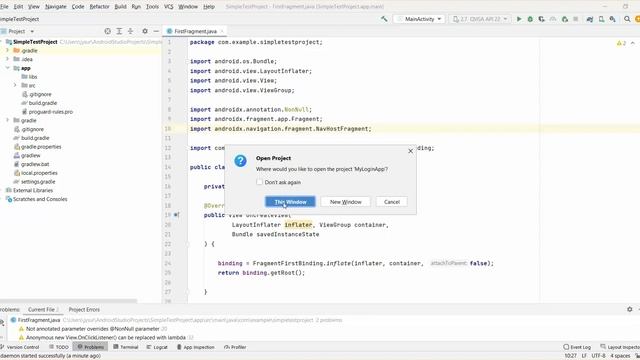
Task: Close the Open Project dialog with X
Action: coord(411,151)
